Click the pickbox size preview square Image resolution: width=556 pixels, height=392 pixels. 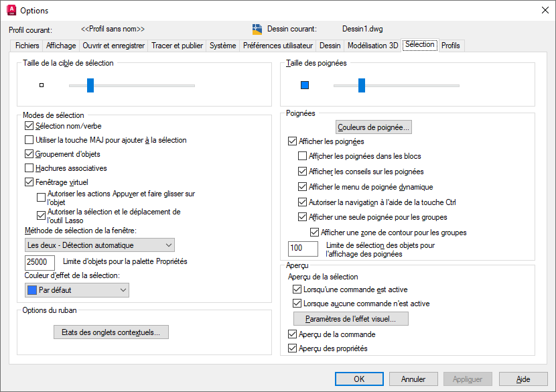coord(42,85)
